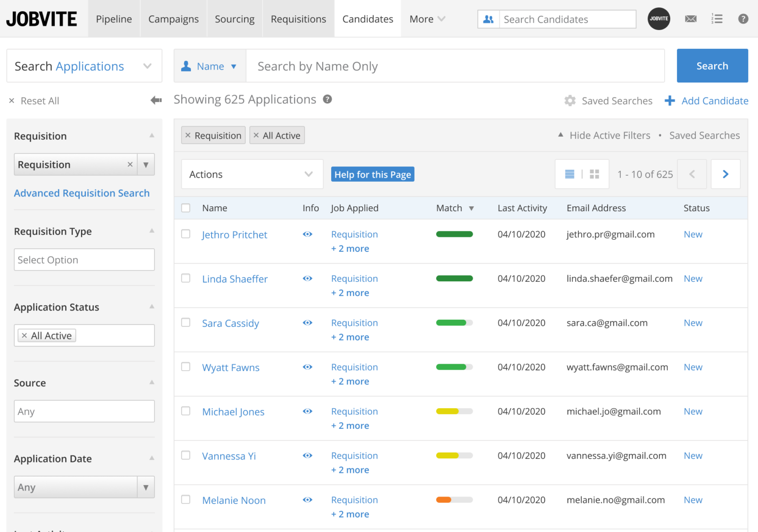Open the mail envelope icon in top bar
Screen dimensions: 758x532
[690, 19]
